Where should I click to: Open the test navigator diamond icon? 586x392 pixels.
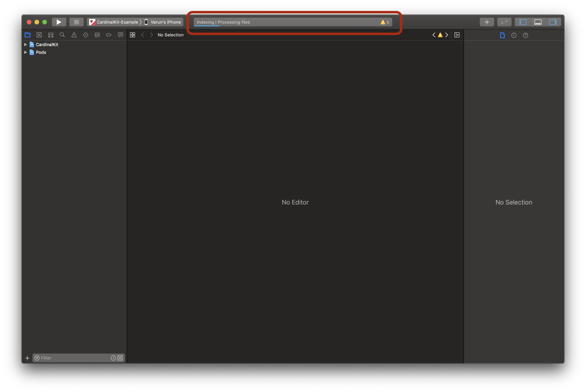click(x=85, y=35)
